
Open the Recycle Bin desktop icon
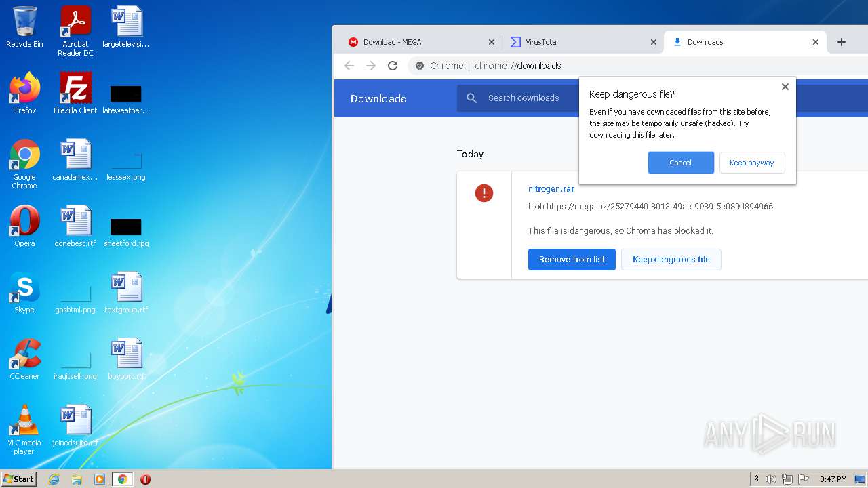click(x=24, y=27)
